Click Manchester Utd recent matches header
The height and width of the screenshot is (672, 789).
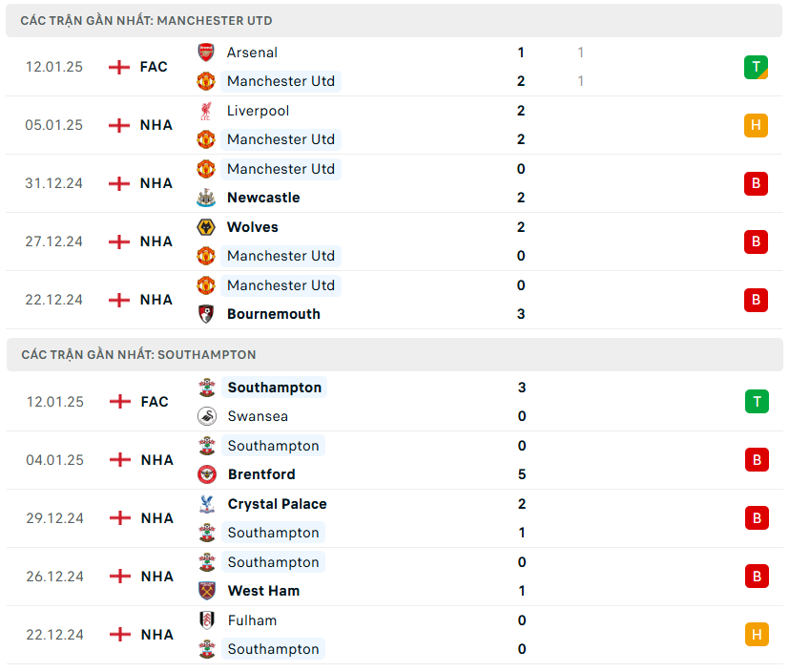pyautogui.click(x=146, y=20)
